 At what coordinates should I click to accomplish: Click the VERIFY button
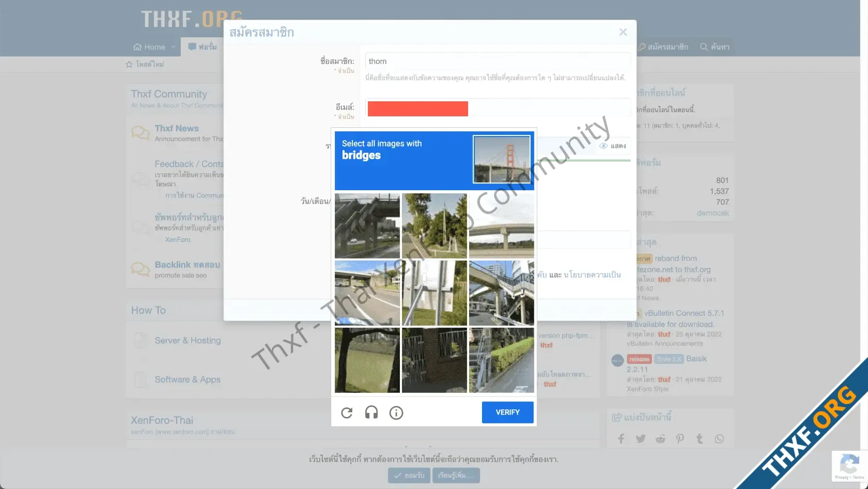(x=508, y=412)
